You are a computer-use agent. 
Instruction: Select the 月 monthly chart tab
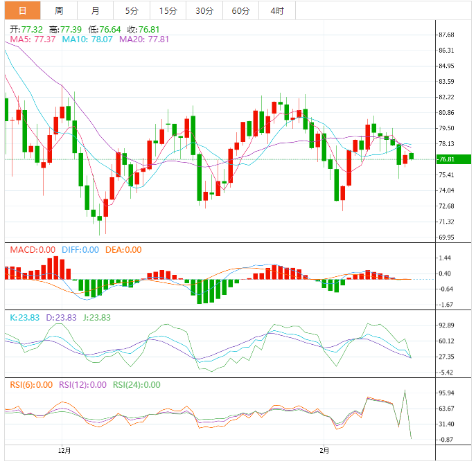pos(95,10)
